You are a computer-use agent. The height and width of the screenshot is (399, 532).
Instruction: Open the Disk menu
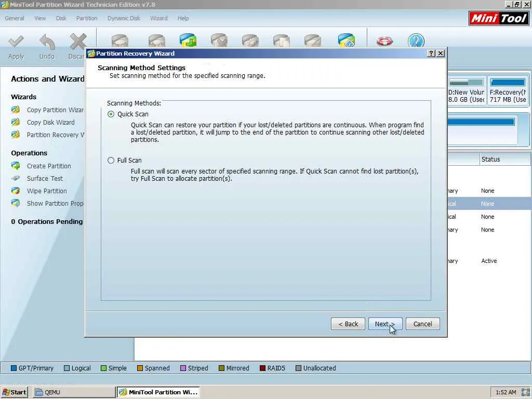(61, 18)
